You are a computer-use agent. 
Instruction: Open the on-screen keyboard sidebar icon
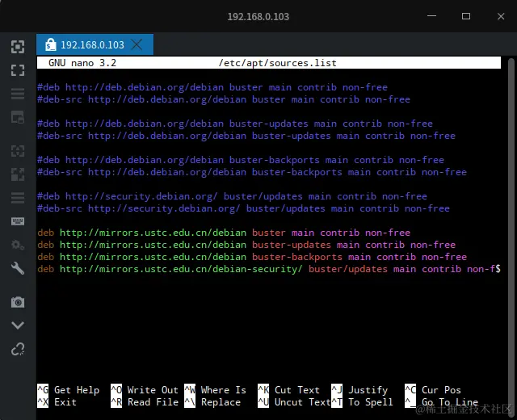coord(18,220)
